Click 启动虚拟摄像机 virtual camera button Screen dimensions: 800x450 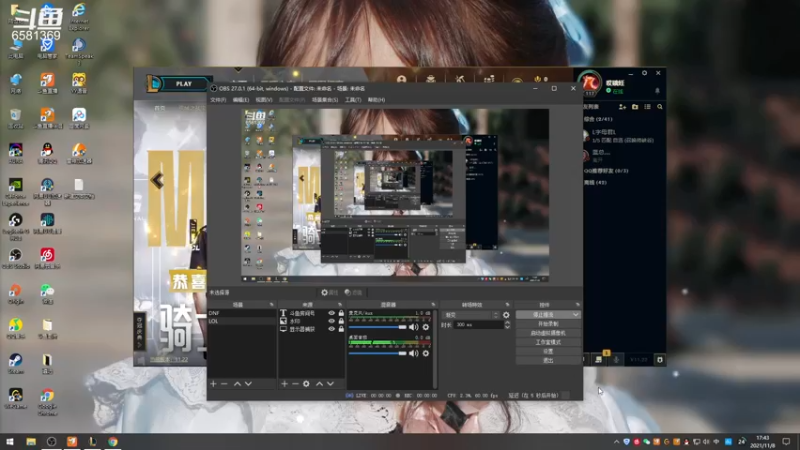[548, 333]
